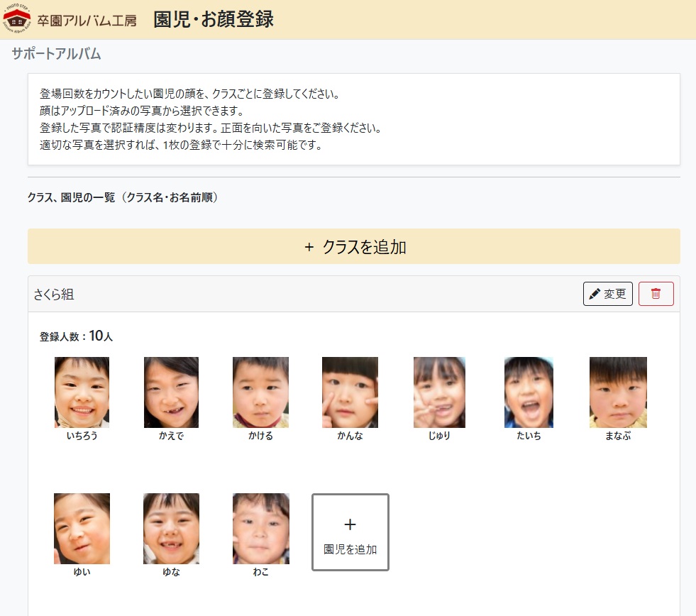
Task: Select the ゆい face photo
Action: [82, 529]
